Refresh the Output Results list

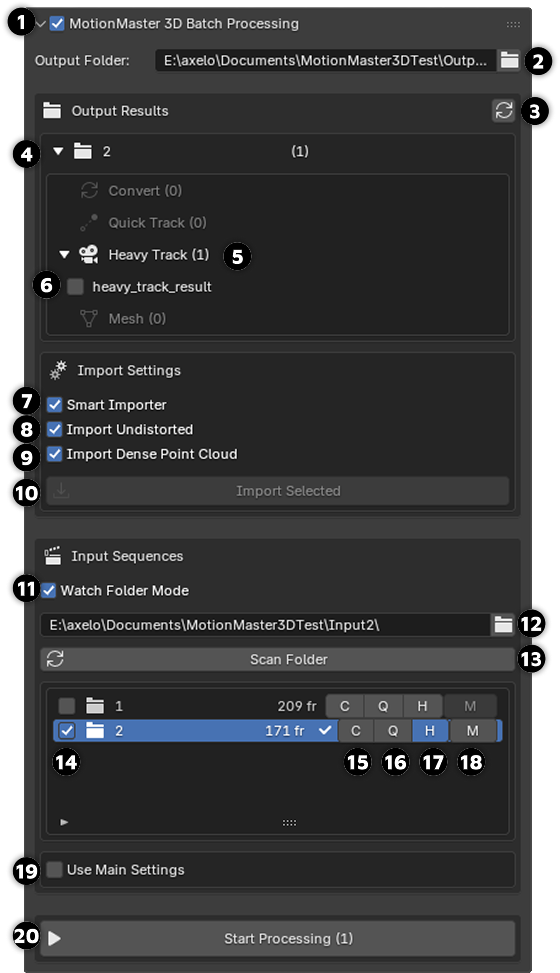point(504,111)
